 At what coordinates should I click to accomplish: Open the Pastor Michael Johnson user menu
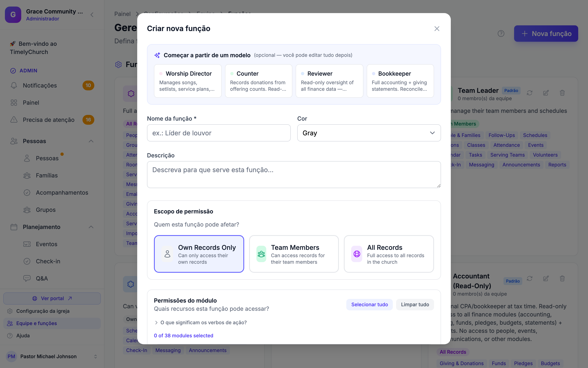coord(52,356)
